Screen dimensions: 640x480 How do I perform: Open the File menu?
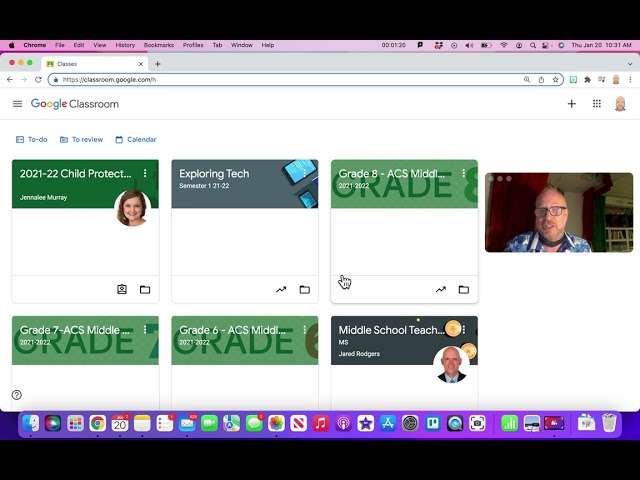60,45
